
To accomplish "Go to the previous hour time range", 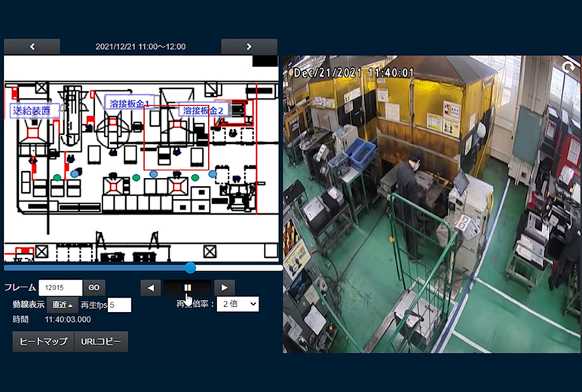I will (32, 47).
